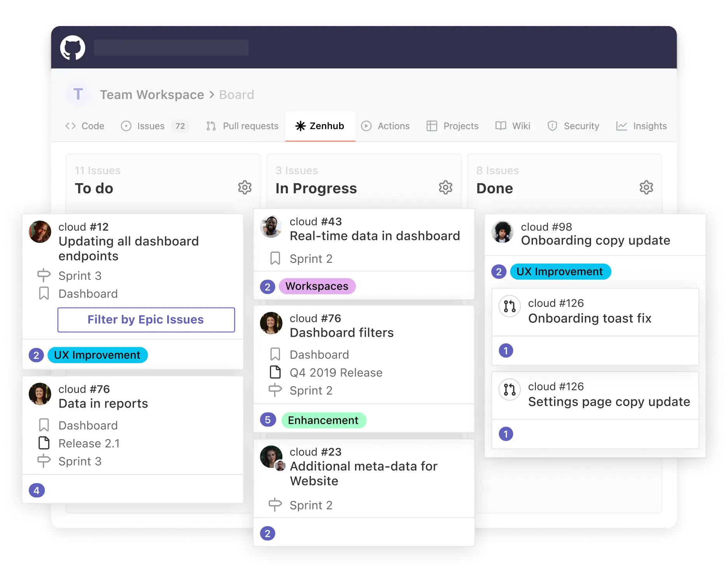Select the Zenhub tab
Viewport: 728px width, 574px height.
pyautogui.click(x=320, y=126)
